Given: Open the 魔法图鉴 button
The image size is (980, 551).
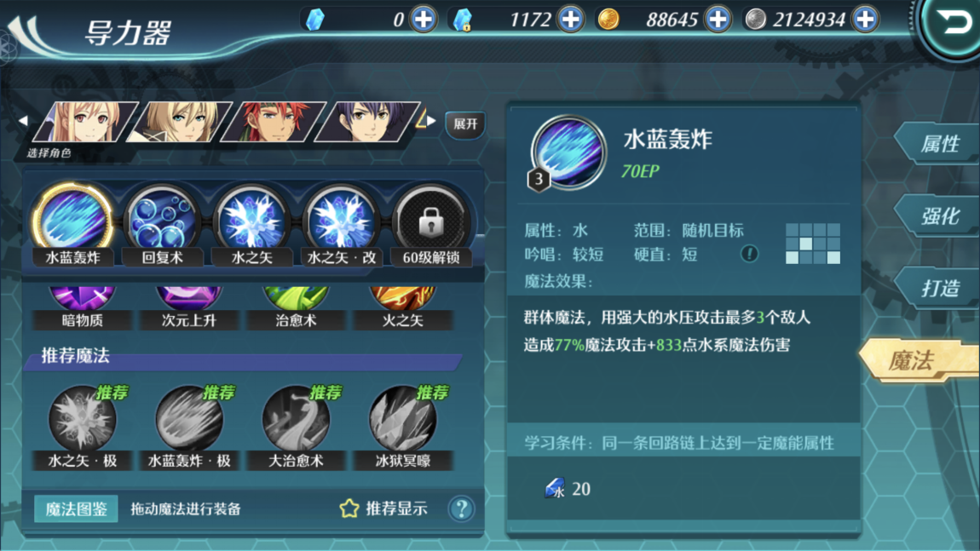Looking at the screenshot, I should click(76, 509).
